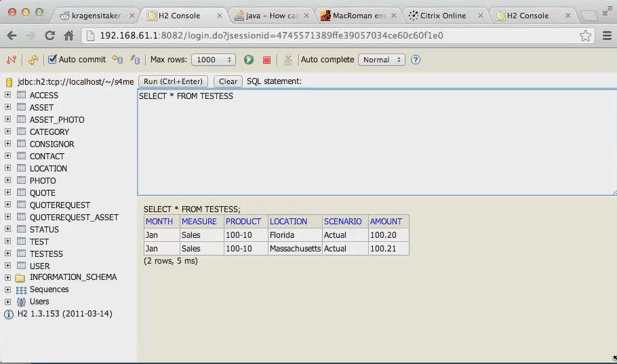
Task: Click the address bar URL field
Action: [x=338, y=36]
